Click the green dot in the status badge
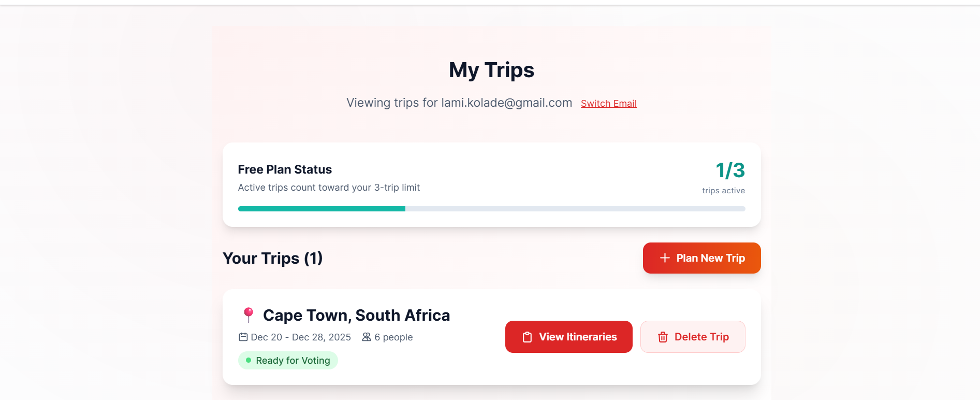The width and height of the screenshot is (980, 400). [x=248, y=360]
